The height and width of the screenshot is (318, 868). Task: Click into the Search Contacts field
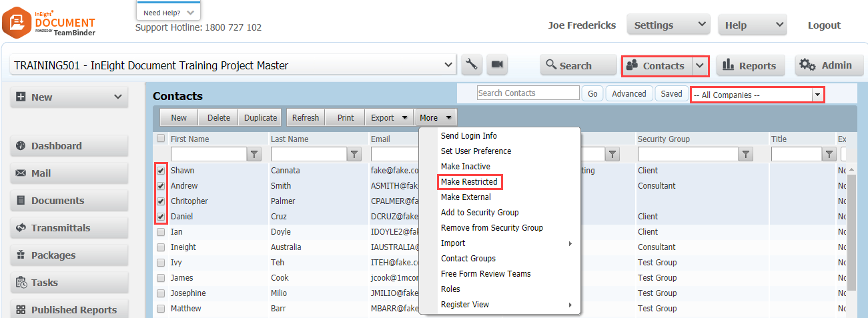[528, 93]
